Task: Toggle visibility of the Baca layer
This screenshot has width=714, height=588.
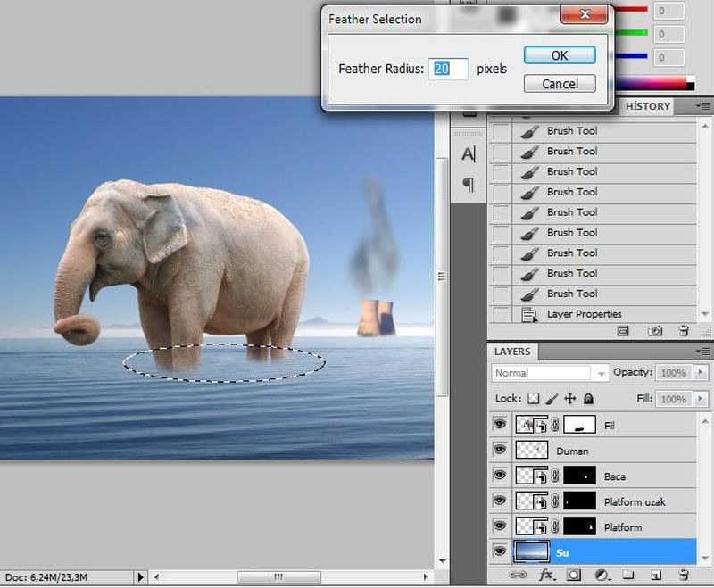Action: pyautogui.click(x=500, y=476)
